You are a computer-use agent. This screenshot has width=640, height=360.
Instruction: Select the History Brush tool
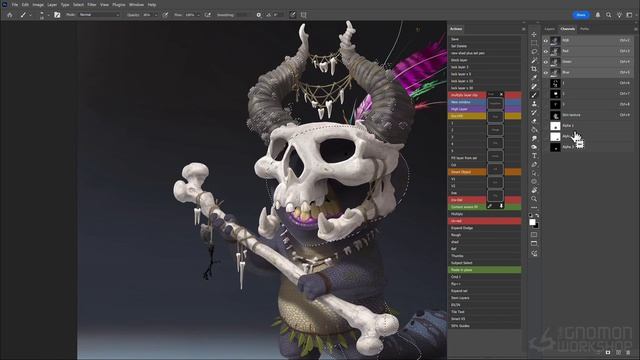(x=534, y=112)
